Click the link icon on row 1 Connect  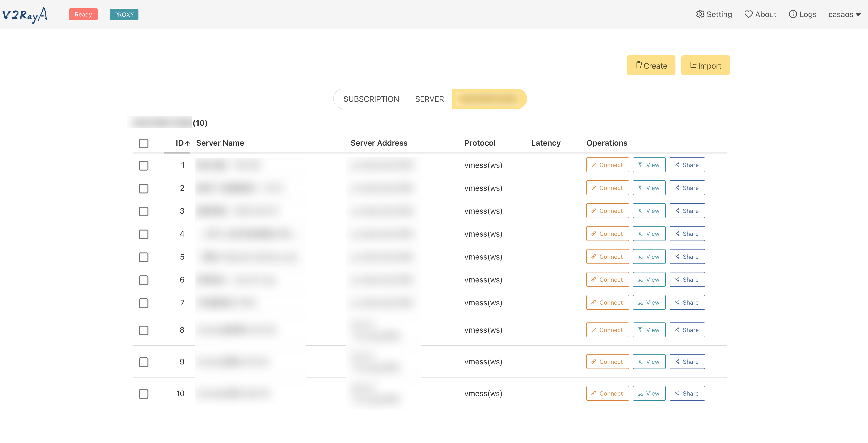pyautogui.click(x=594, y=165)
